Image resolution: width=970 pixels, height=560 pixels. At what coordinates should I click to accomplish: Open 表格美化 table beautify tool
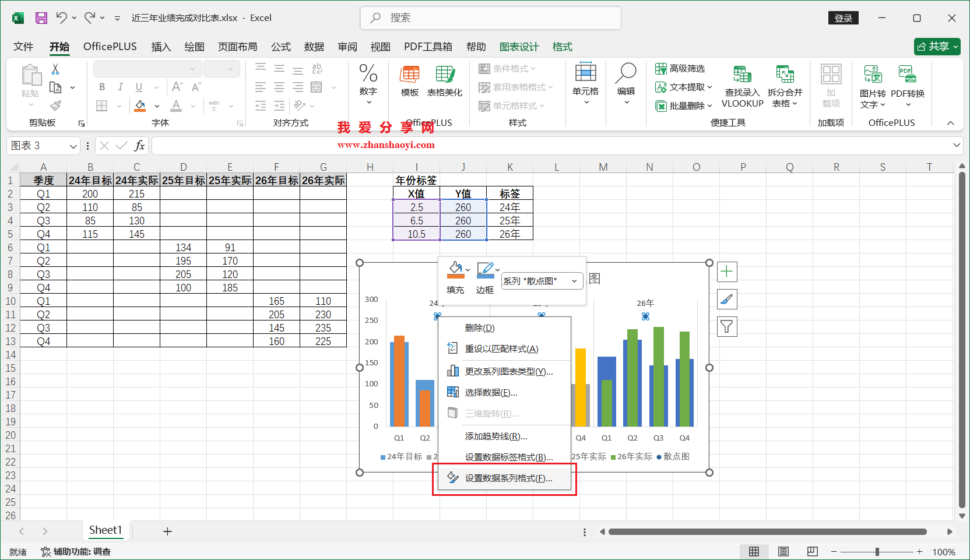coord(445,81)
